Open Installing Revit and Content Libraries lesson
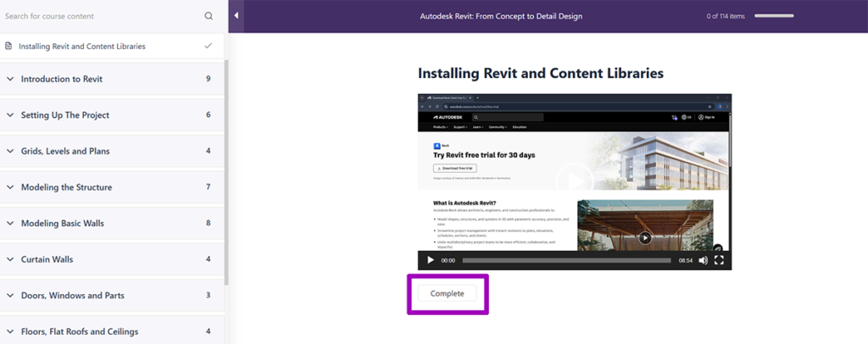The height and width of the screenshot is (344, 868). click(x=81, y=46)
